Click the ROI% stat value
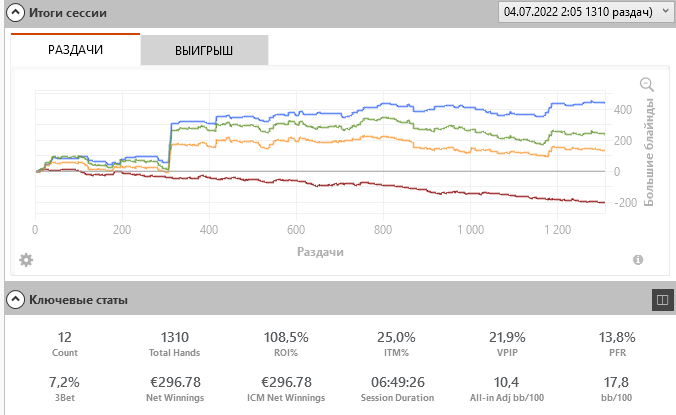The height and width of the screenshot is (415, 676). [286, 337]
